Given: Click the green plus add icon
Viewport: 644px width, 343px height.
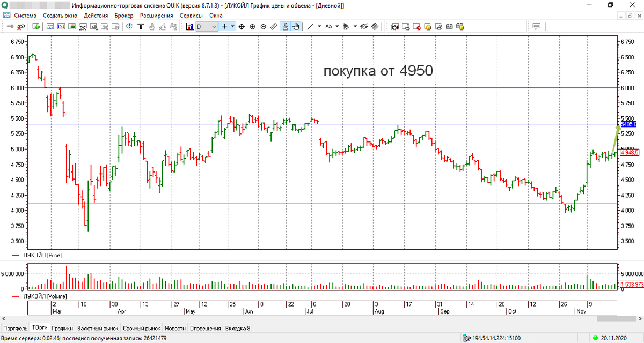Looking at the screenshot, I should coord(36,26).
